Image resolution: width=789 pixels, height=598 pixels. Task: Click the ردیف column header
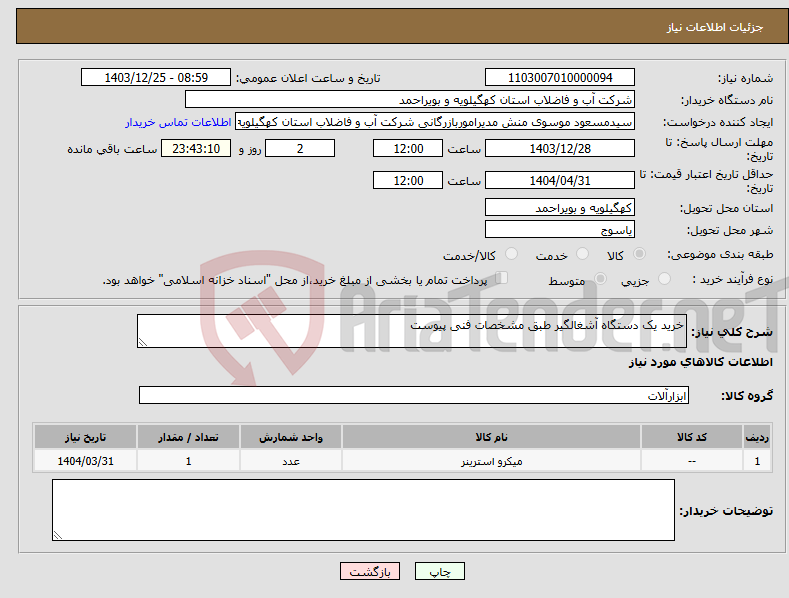pyautogui.click(x=757, y=437)
